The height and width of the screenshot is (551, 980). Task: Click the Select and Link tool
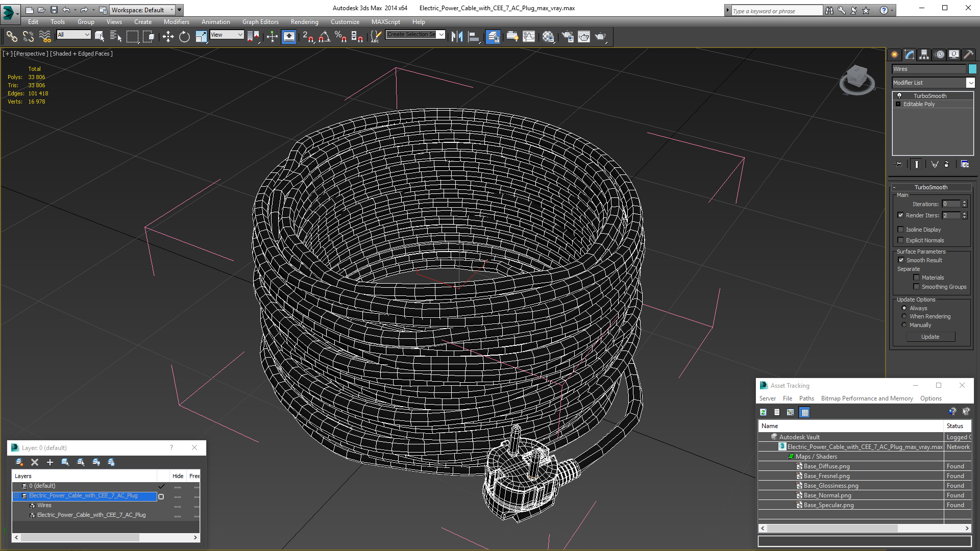12,36
